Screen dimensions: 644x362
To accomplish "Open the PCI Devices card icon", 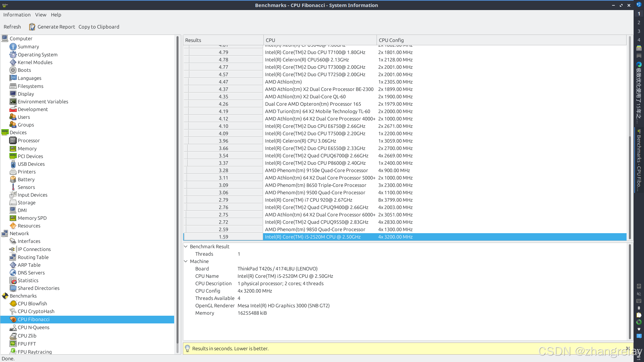I will pos(13,156).
